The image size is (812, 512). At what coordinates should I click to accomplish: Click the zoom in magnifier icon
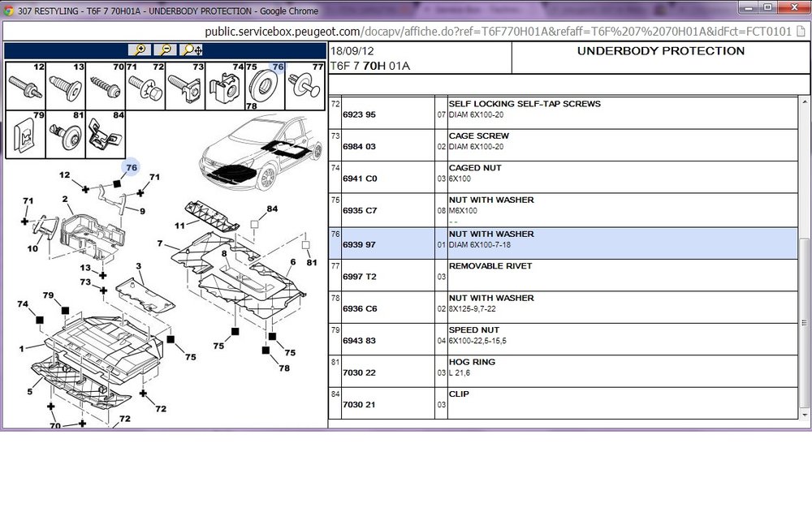pyautogui.click(x=140, y=49)
